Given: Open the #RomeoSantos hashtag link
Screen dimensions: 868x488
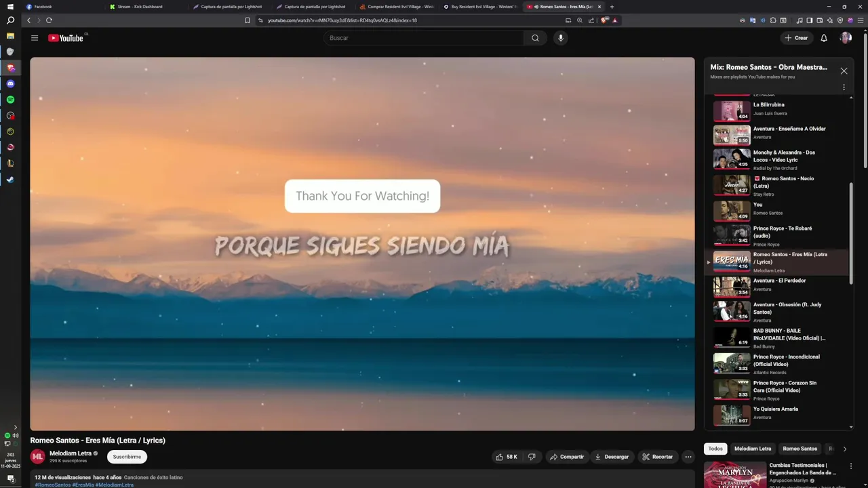Looking at the screenshot, I should 53,485.
